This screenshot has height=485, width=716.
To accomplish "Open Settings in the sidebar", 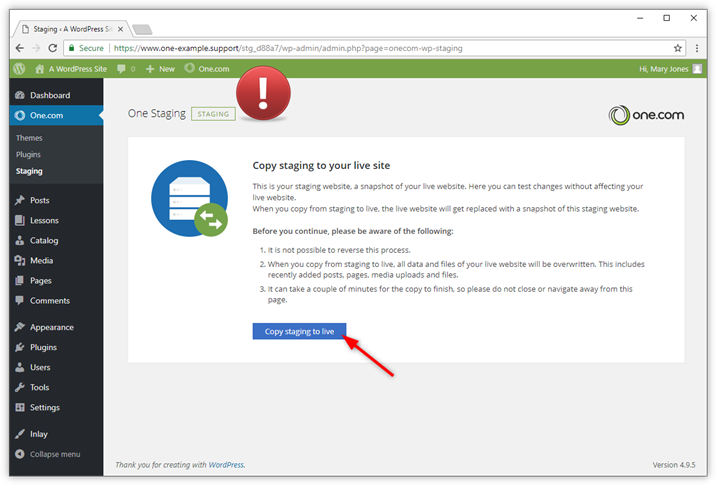I will click(x=56, y=408).
